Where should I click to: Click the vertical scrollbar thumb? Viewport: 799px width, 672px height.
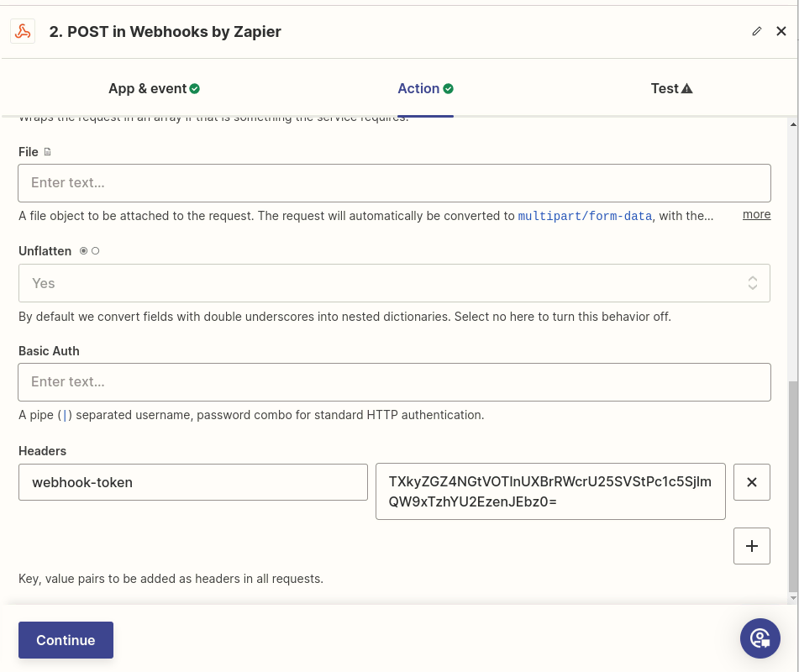(x=793, y=487)
